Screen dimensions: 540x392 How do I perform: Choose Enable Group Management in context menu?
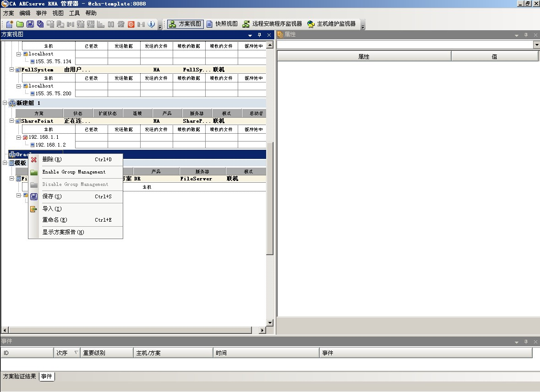click(74, 172)
